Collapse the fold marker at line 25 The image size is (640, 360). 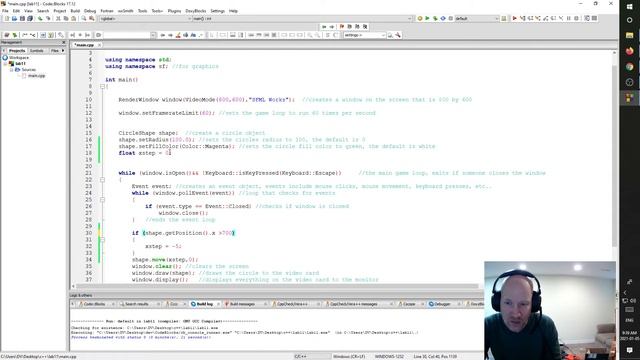(102, 200)
